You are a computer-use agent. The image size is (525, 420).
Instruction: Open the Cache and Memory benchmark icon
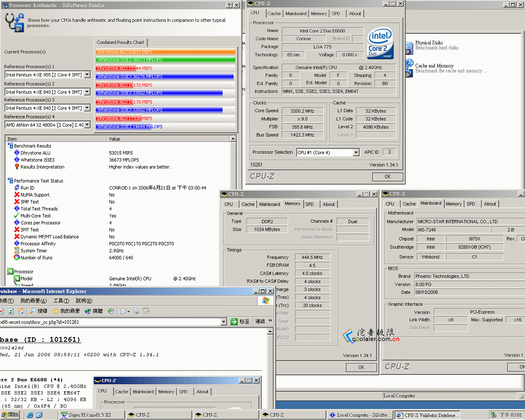coord(409,68)
